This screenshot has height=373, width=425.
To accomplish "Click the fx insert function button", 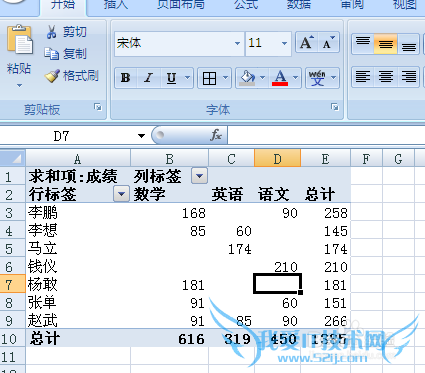I will tap(216, 135).
